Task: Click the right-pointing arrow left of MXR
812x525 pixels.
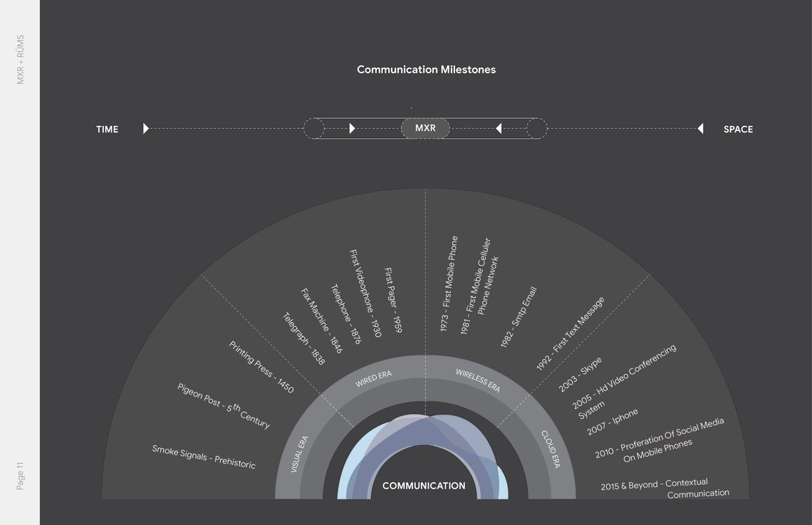Action: click(352, 128)
